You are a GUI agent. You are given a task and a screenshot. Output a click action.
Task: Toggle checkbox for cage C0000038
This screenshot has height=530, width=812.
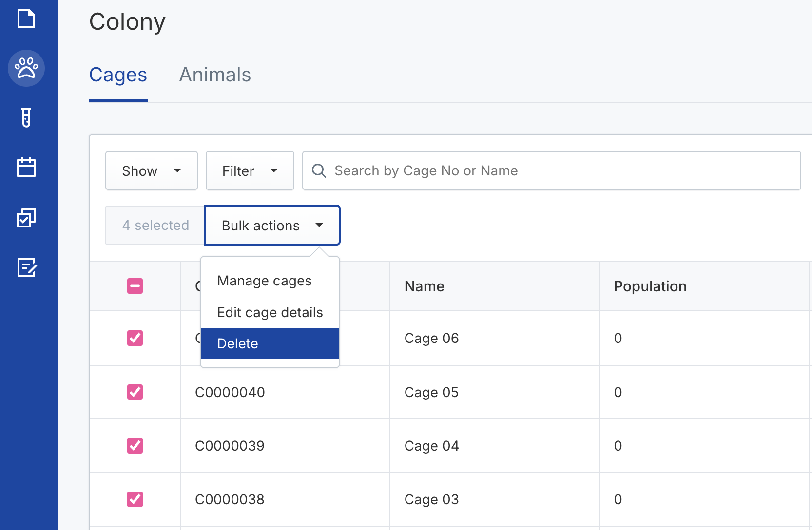(135, 499)
